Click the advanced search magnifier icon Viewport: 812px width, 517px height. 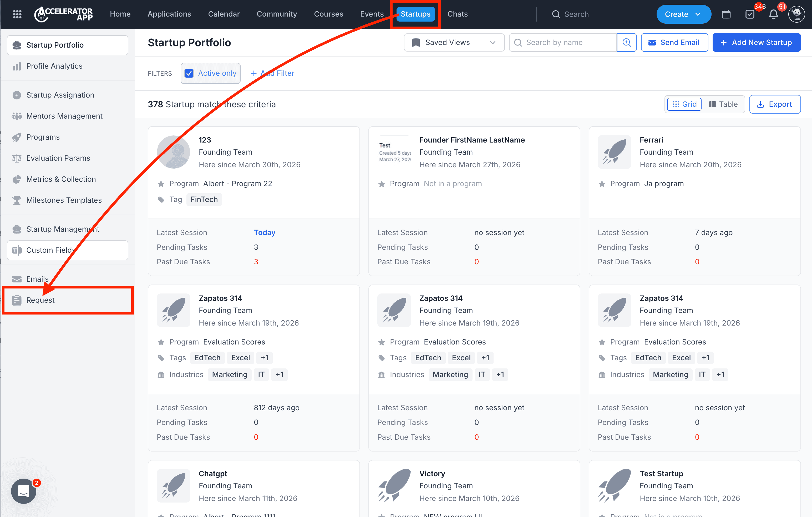pos(627,43)
